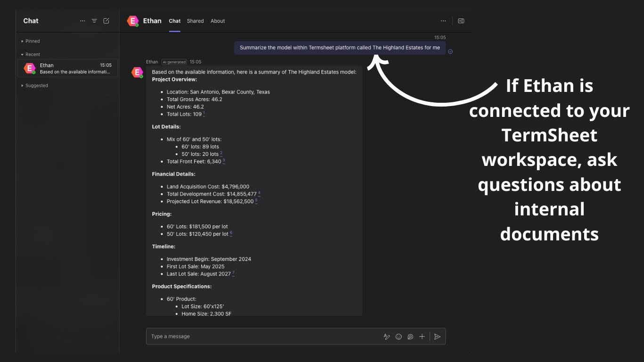Open the Ethan conversation in Recent
The height and width of the screenshot is (362, 644).
pyautogui.click(x=68, y=68)
